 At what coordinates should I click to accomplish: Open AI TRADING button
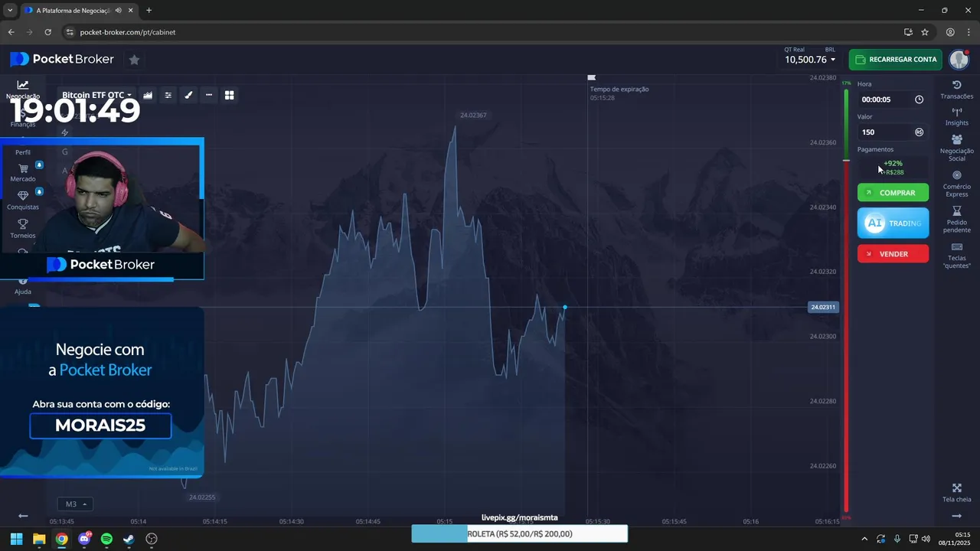pos(893,223)
